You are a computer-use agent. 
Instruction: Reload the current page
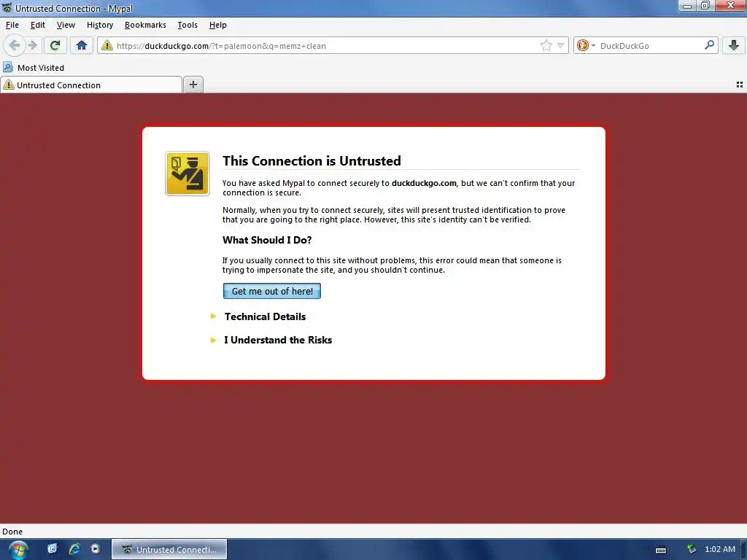coord(55,45)
